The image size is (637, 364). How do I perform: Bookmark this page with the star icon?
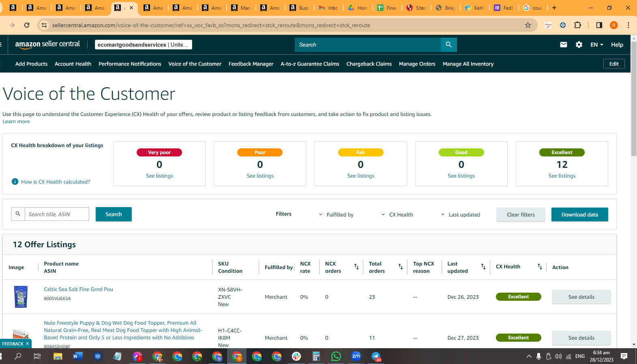coord(528,25)
